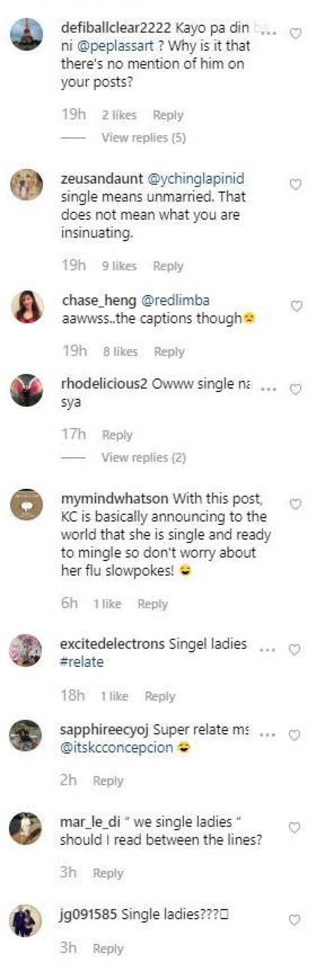Like mar_le_di's comment with the heart
Screen dimensions: 325x980
294,827
